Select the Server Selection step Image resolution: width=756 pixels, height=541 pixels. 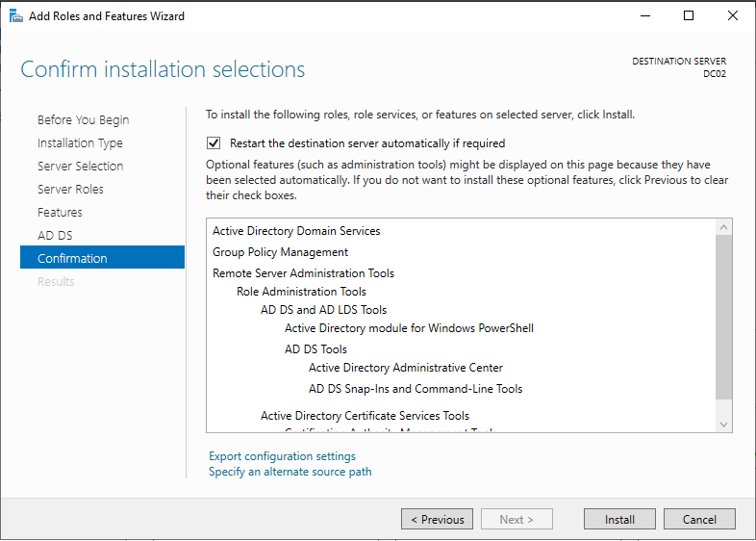point(81,166)
